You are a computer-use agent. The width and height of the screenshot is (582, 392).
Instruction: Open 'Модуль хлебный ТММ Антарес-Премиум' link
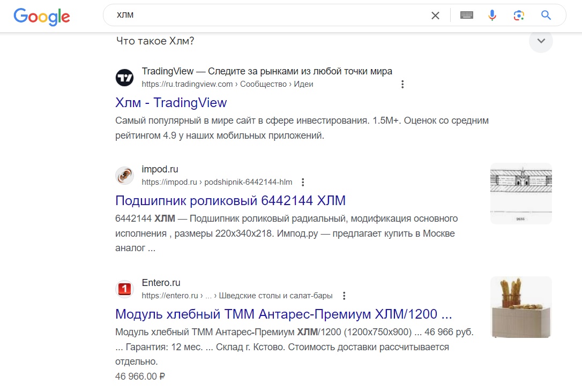coord(283,314)
